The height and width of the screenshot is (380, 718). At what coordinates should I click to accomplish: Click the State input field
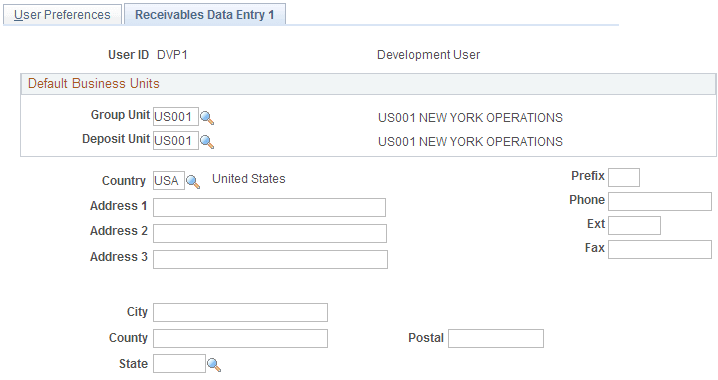tap(179, 364)
